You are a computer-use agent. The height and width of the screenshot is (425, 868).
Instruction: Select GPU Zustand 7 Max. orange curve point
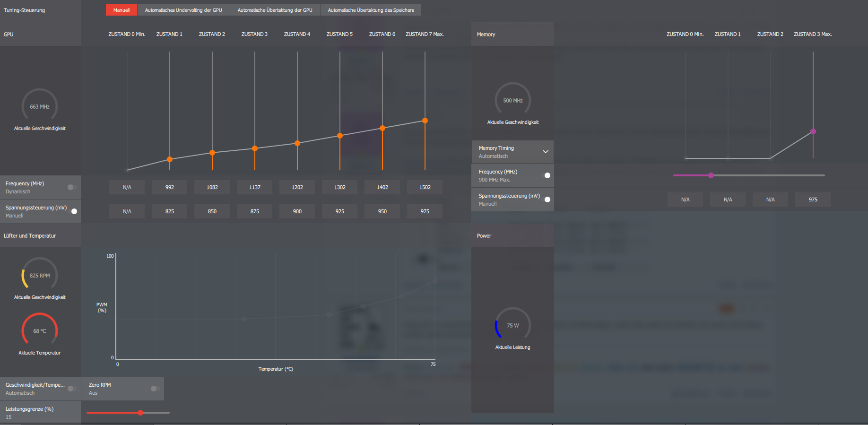coord(425,121)
